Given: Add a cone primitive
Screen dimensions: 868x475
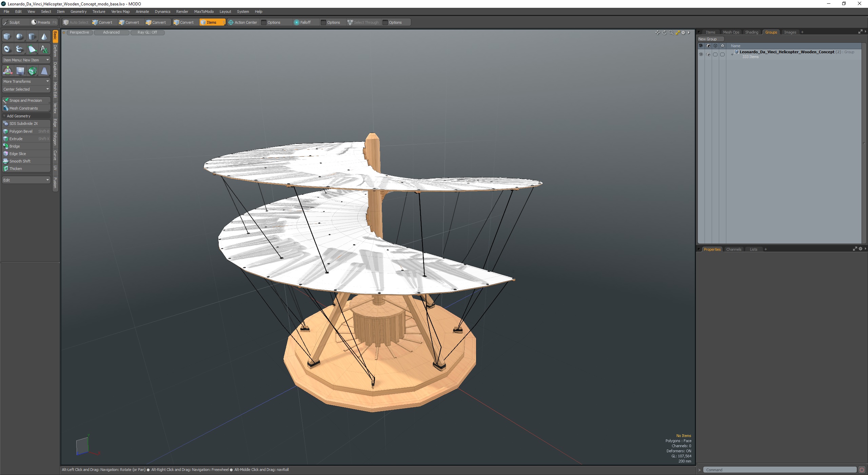Looking at the screenshot, I should point(44,36).
